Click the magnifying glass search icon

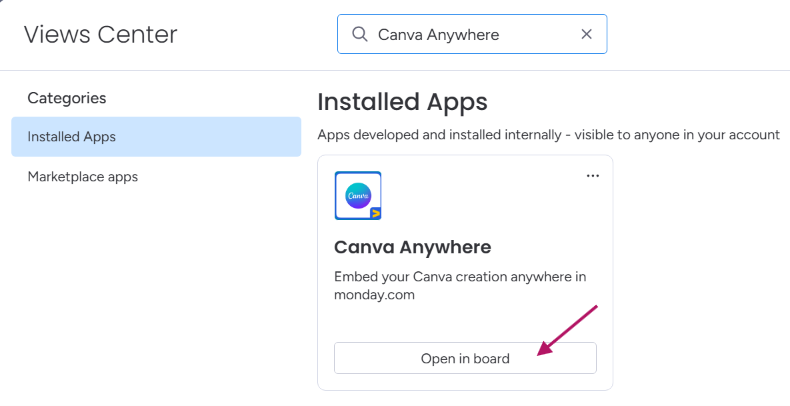pyautogui.click(x=359, y=34)
